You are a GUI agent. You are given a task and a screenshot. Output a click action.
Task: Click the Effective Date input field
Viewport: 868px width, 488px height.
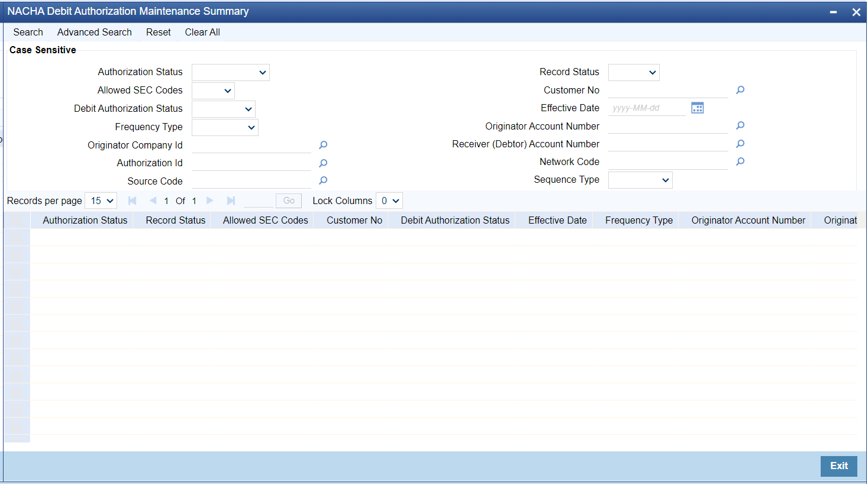647,108
